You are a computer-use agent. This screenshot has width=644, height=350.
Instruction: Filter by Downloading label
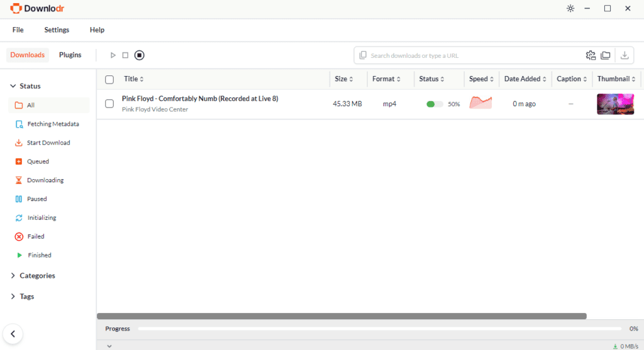point(45,180)
